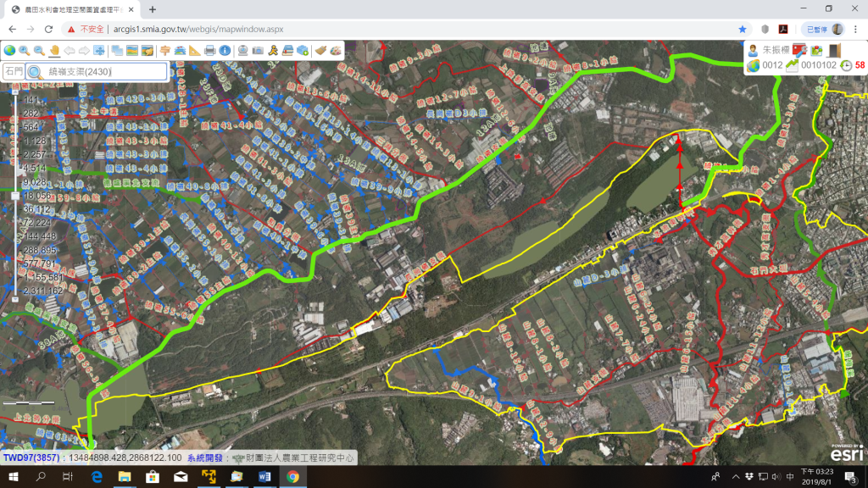
Task: Click the picture with hand icon
Action: pyautogui.click(x=147, y=50)
